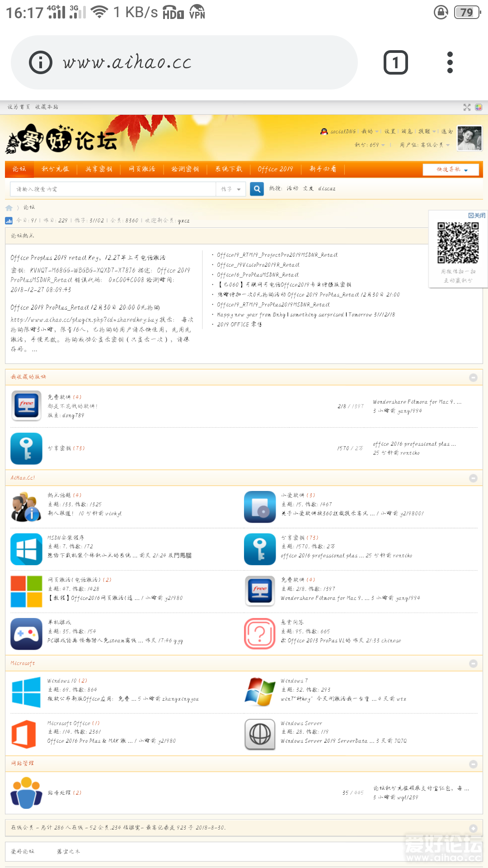This screenshot has height=868, width=488.
Task: Collapse the Microsoft section
Action: [473, 664]
